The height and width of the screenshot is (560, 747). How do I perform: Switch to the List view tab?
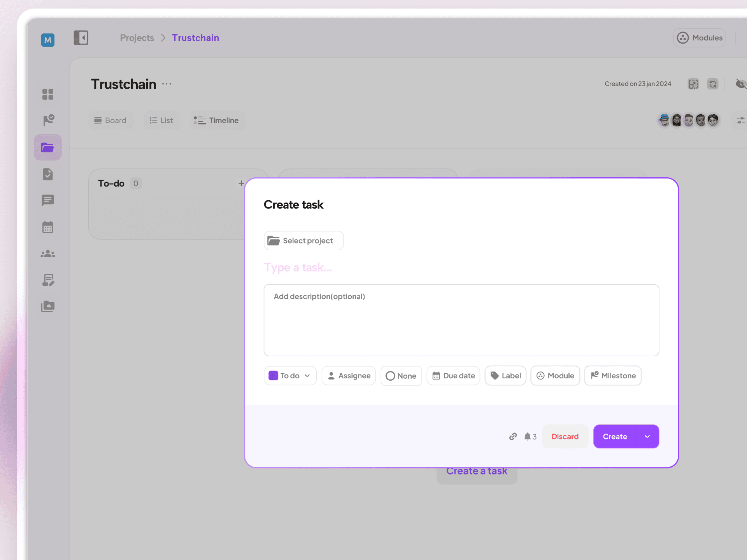point(161,121)
